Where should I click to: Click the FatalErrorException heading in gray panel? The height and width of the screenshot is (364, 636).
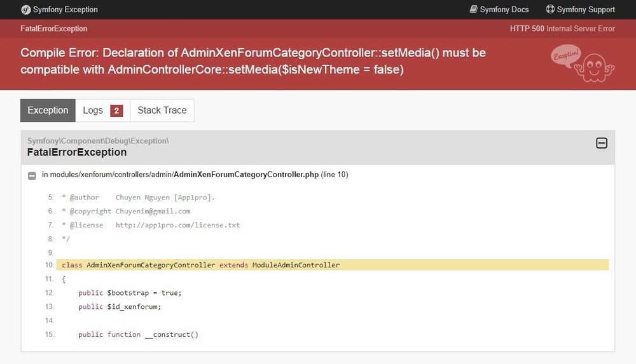(x=77, y=152)
